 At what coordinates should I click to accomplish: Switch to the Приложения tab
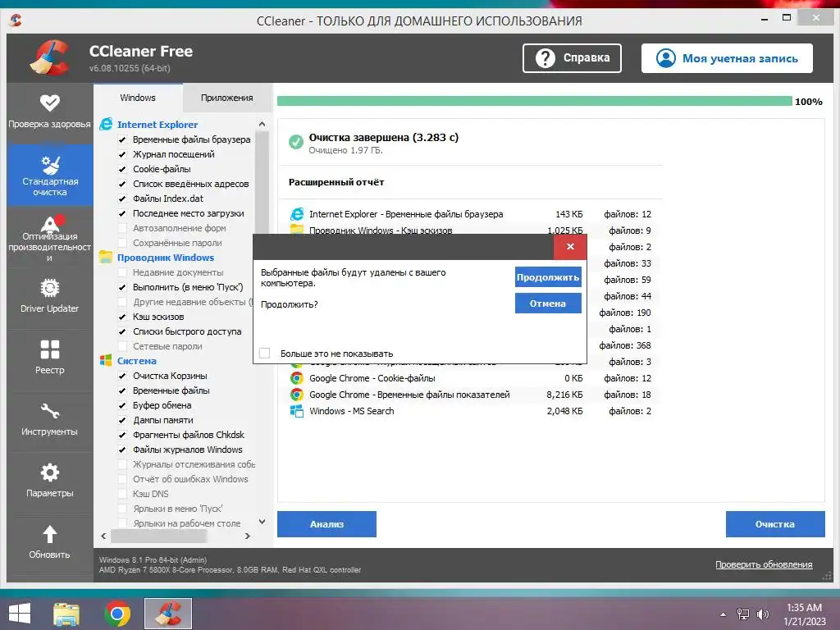tap(226, 98)
